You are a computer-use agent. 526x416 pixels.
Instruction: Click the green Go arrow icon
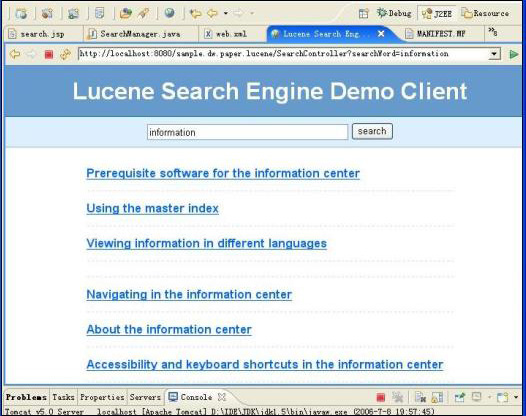513,54
